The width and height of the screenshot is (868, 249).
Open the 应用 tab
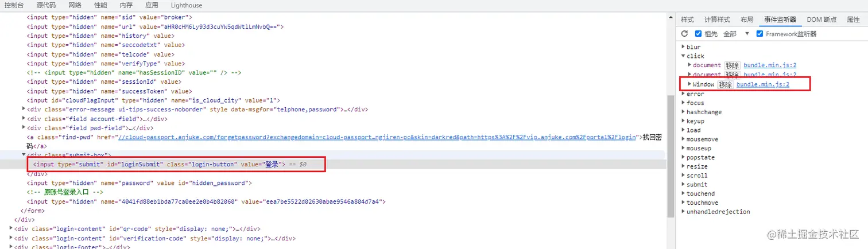coord(152,5)
